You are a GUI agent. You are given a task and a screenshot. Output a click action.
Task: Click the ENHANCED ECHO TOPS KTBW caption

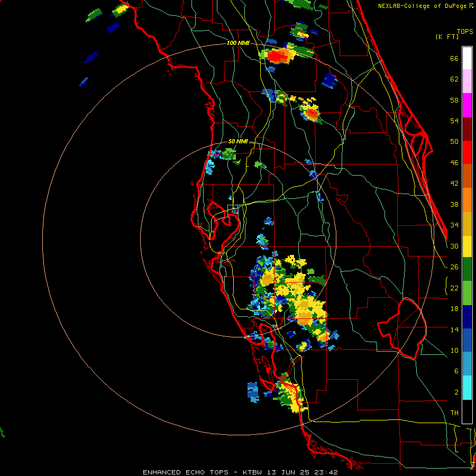240,472
